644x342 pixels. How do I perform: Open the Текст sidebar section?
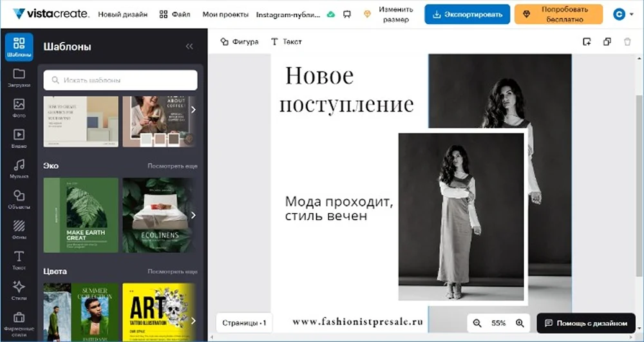coord(19,260)
